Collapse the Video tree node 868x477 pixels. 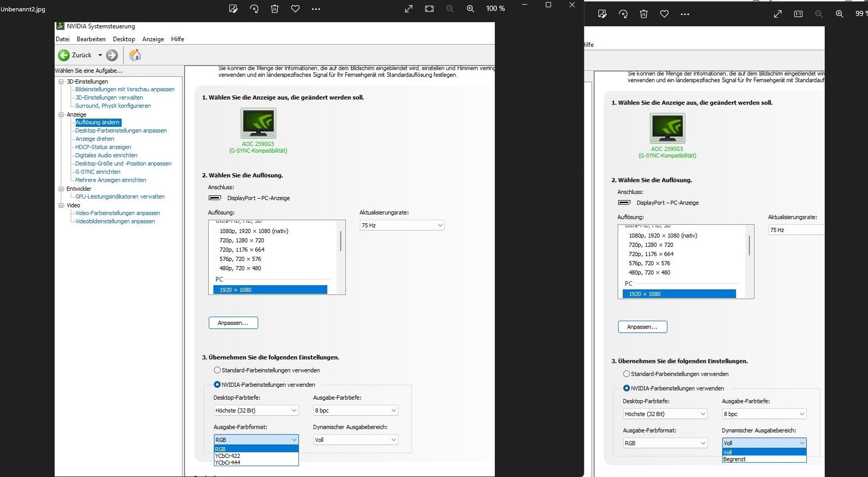tap(61, 205)
